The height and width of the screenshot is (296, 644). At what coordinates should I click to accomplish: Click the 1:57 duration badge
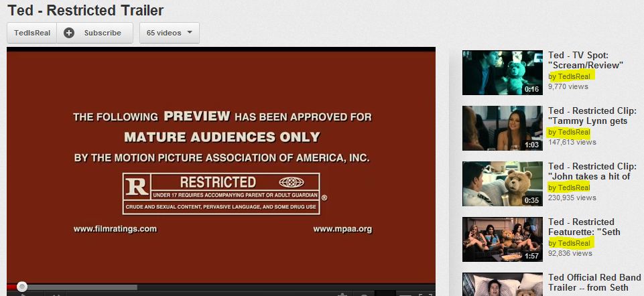pyautogui.click(x=531, y=256)
